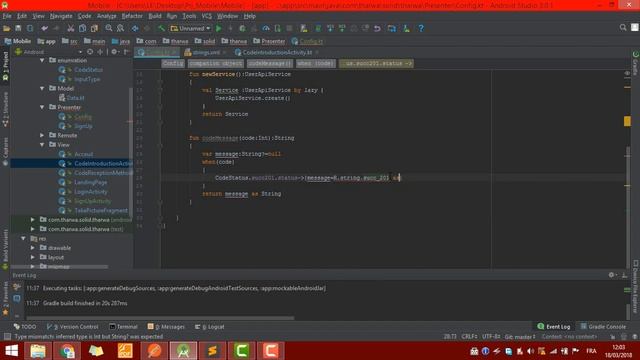Open the Version Control tool window
This screenshot has width=640, height=360.
point(73,327)
